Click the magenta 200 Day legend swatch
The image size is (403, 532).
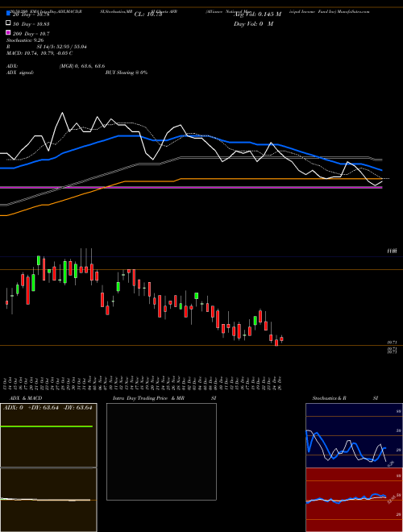pos(8,32)
